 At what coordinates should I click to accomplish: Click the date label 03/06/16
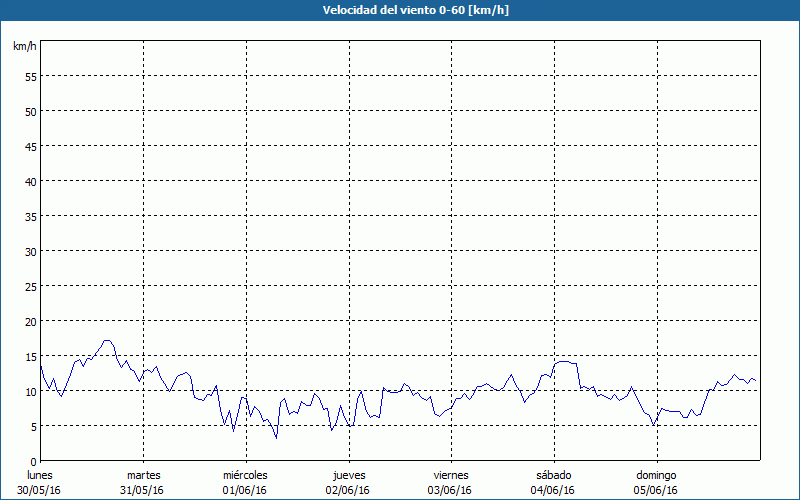pyautogui.click(x=450, y=490)
